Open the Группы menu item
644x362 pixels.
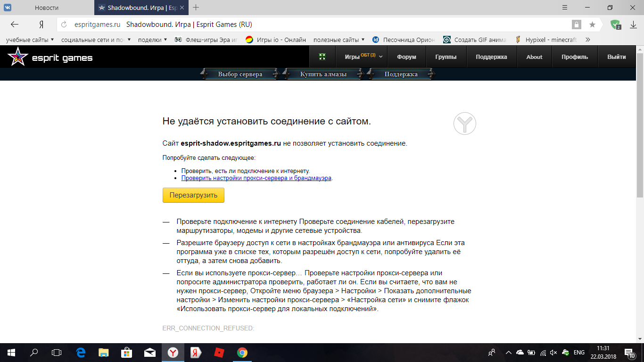click(x=446, y=57)
